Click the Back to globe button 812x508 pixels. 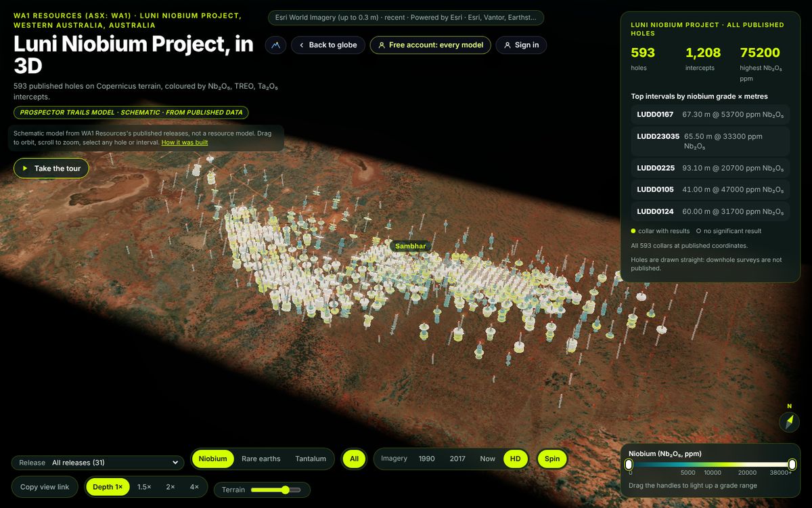[328, 45]
